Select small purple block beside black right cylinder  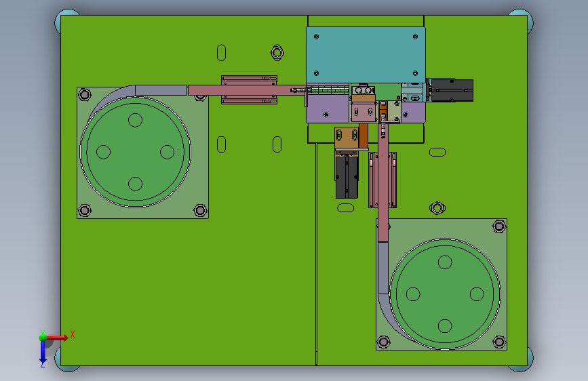(x=413, y=112)
